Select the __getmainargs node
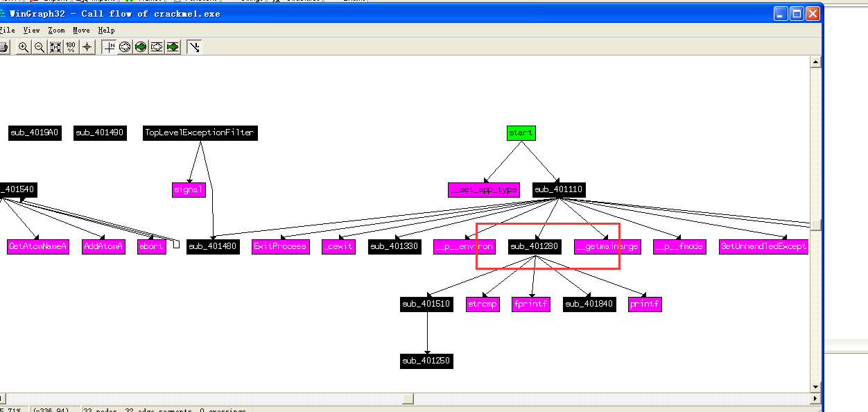This screenshot has width=868, height=412. tap(607, 246)
